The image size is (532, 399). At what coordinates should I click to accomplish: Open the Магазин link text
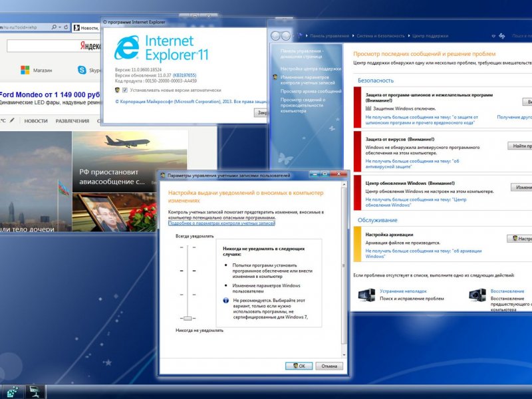tap(43, 70)
